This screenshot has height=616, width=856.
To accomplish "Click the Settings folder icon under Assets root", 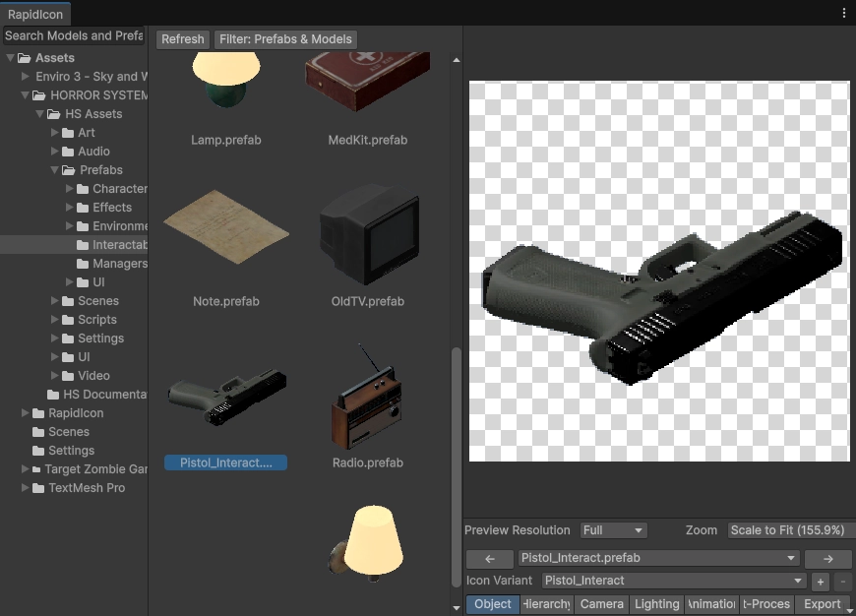I will point(38,451).
